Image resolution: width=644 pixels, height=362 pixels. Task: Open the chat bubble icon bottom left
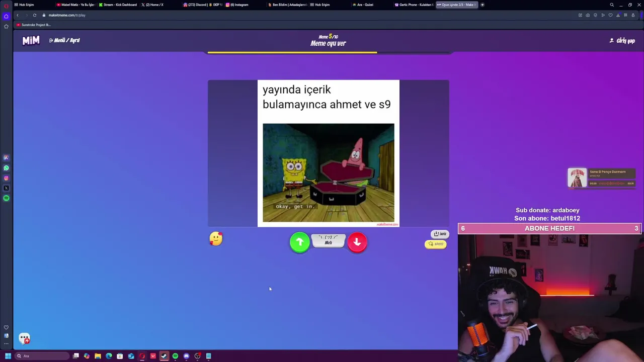[x=24, y=339]
